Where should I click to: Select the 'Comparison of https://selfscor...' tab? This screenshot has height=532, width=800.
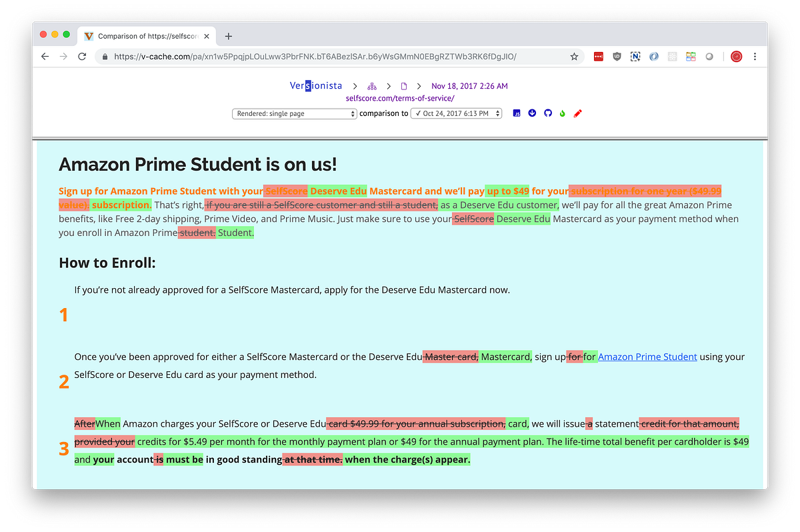click(x=147, y=36)
